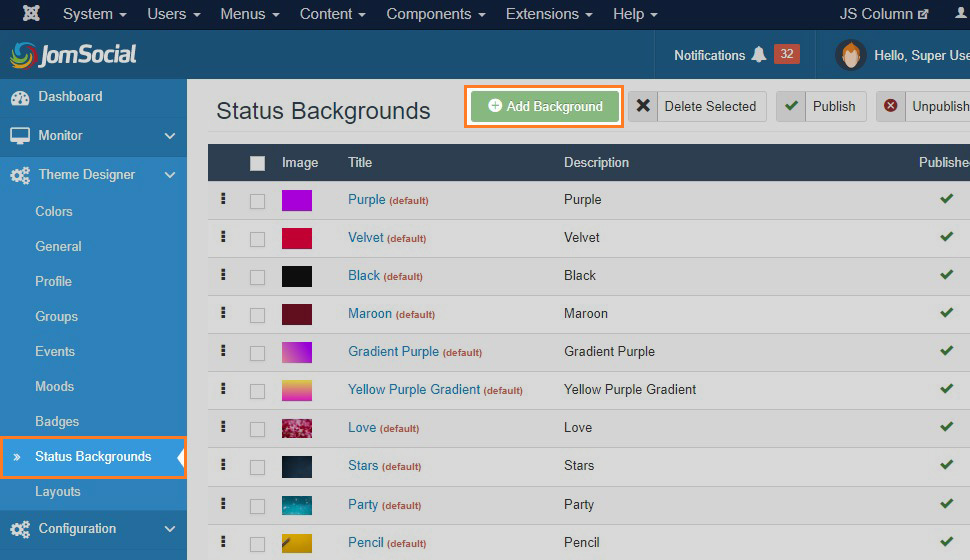Open the Users dropdown menu

click(173, 14)
